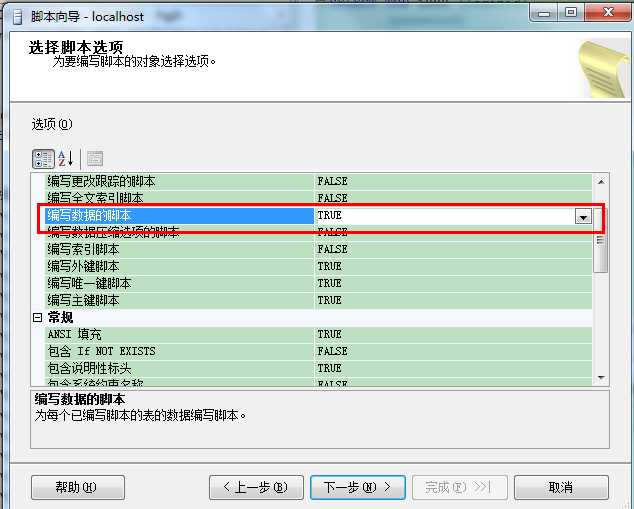634x509 pixels.
Task: Proceed with the 下一步(N) button
Action: (357, 487)
